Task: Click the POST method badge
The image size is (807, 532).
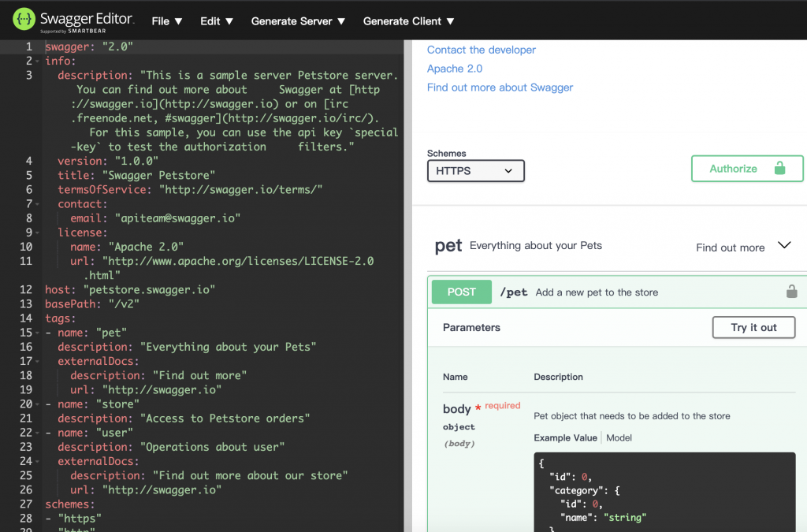Action: coord(461,292)
